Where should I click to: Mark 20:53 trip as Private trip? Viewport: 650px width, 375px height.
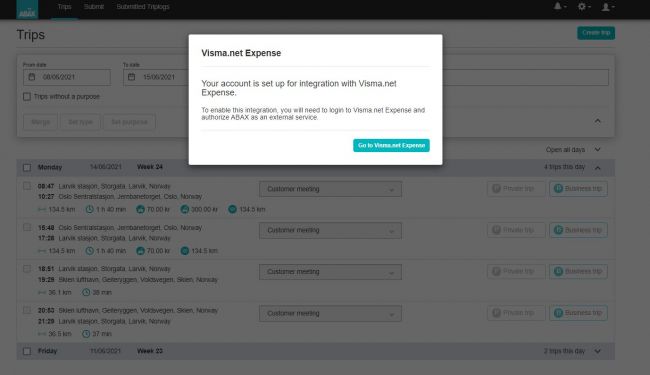516,313
